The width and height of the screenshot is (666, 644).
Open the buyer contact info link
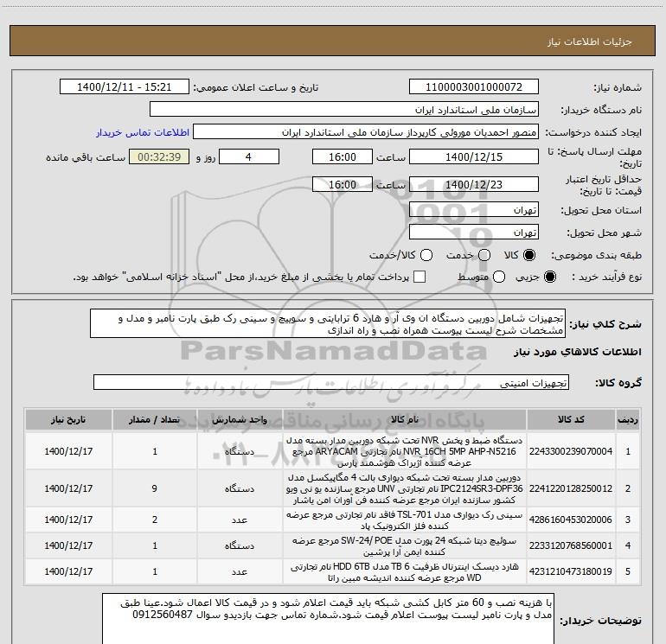click(x=143, y=132)
